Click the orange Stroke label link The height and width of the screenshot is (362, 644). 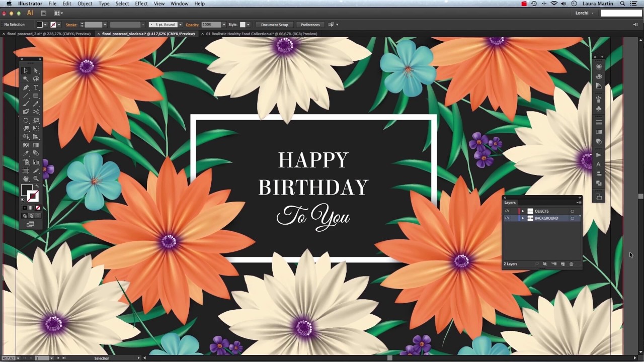(71, 25)
